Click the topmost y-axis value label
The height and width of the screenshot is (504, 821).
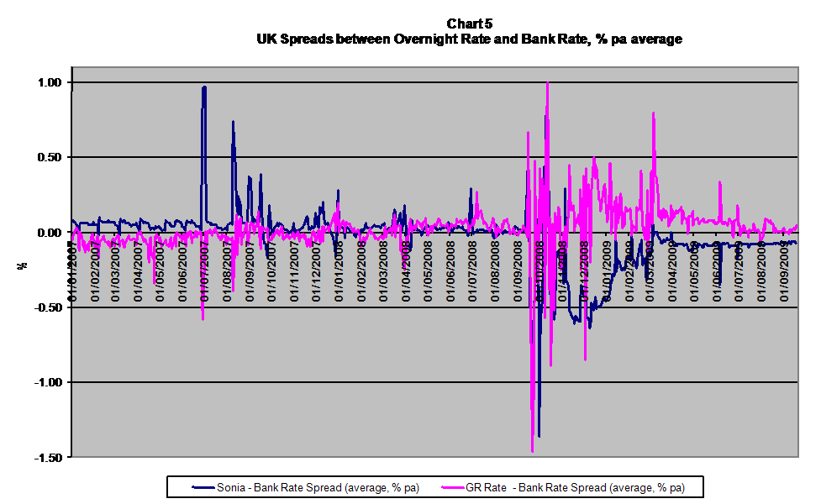click(48, 83)
